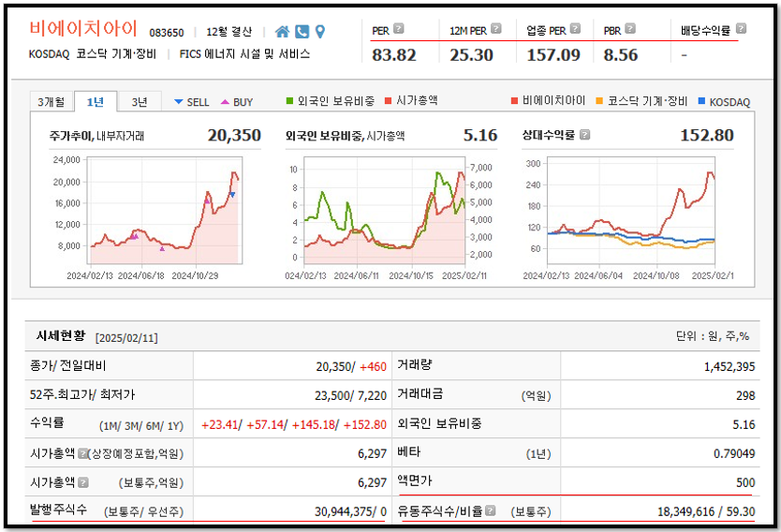
Task: Click the phone contact icon
Action: point(302,32)
